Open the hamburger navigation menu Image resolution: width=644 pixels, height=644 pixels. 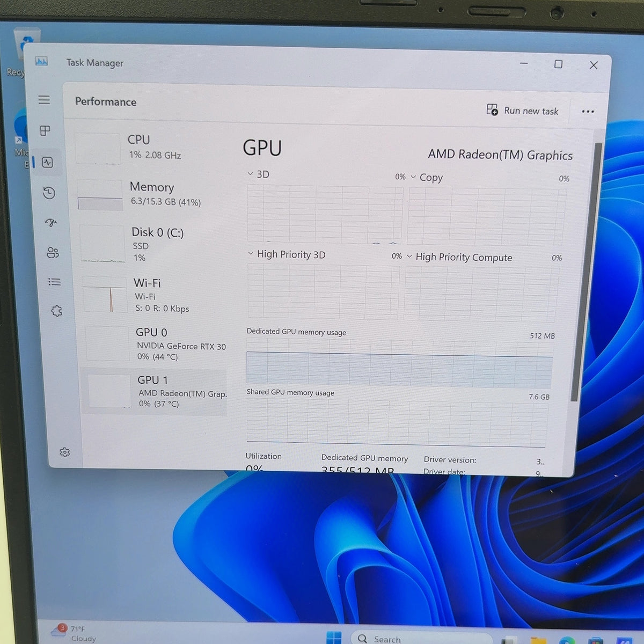[x=44, y=99]
